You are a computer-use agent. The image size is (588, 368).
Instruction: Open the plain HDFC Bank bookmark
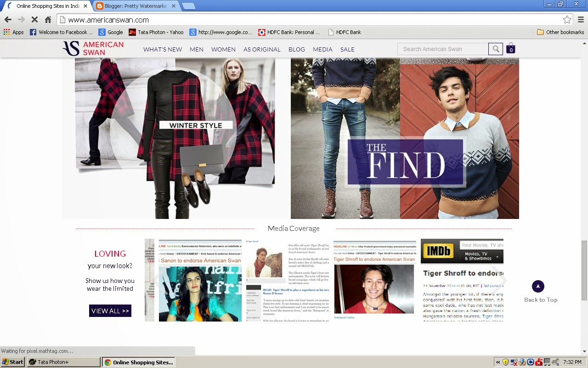[x=344, y=32]
